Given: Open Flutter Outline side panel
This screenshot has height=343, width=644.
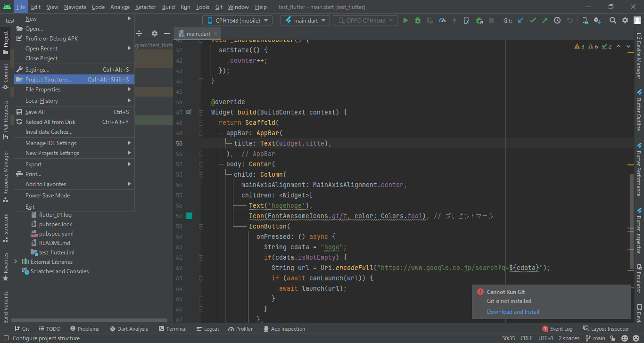Looking at the screenshot, I should pyautogui.click(x=639, y=110).
